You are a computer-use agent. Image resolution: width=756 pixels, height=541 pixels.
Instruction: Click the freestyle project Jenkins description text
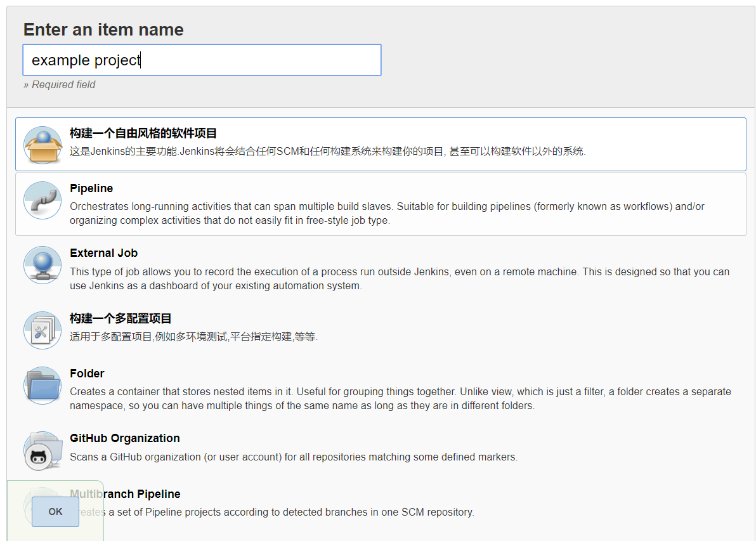328,152
